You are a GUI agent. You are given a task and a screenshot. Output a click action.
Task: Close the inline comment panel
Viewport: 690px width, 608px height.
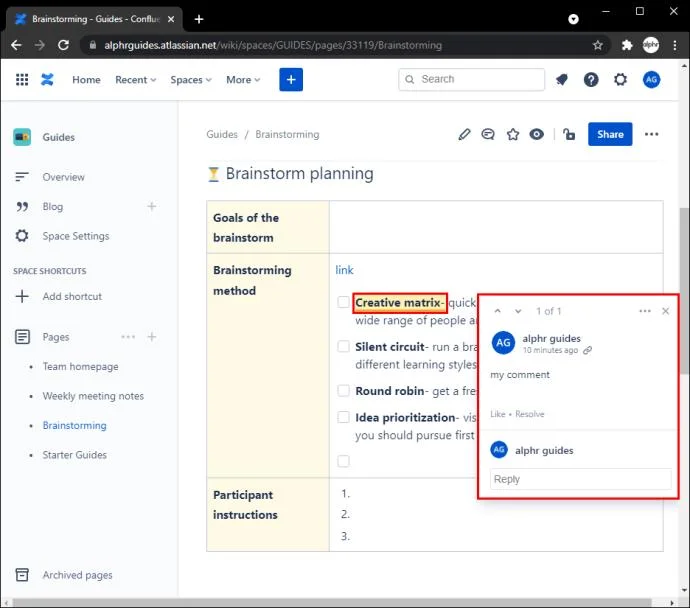click(665, 311)
